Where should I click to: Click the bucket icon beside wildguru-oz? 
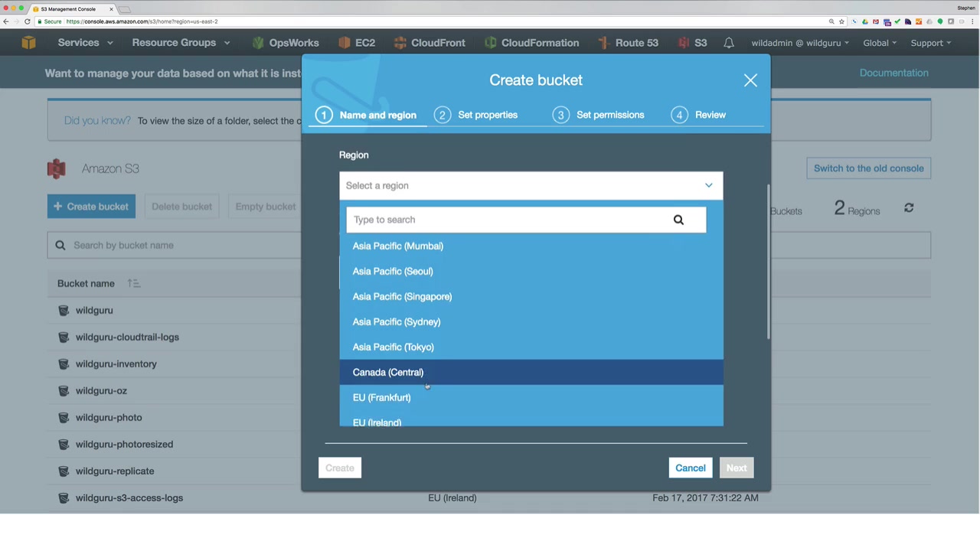(64, 390)
